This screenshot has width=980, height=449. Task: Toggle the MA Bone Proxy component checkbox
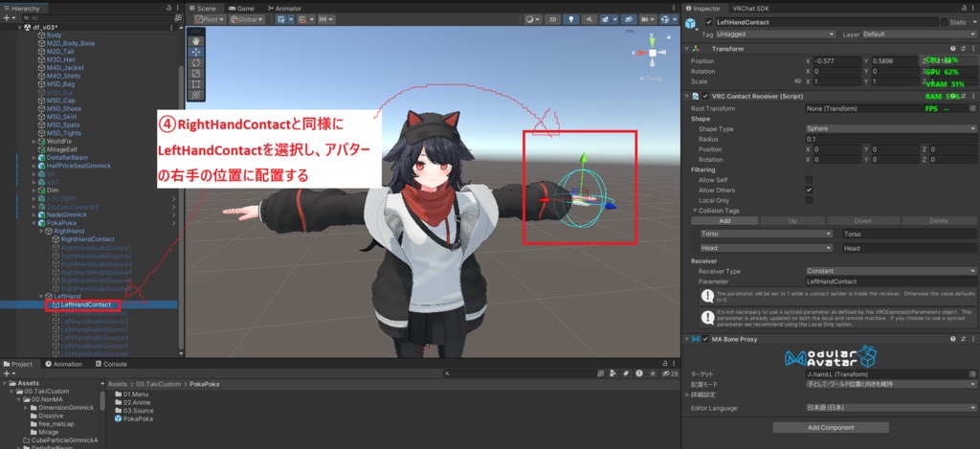pos(705,339)
